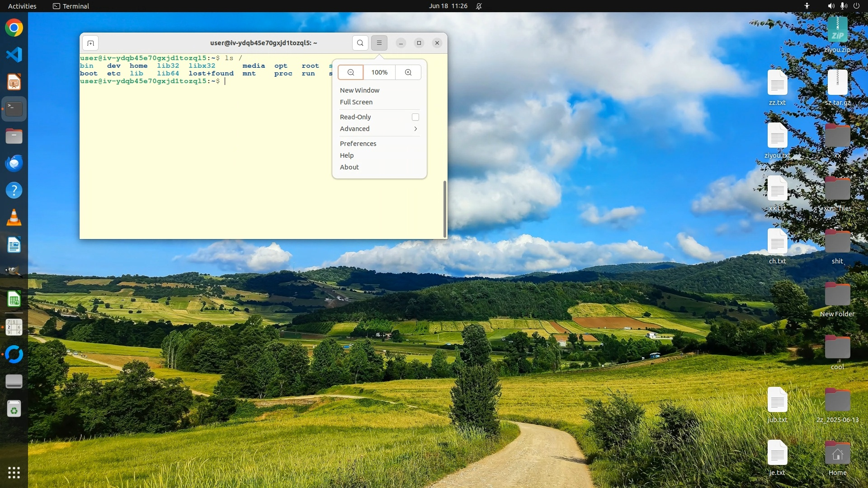Enable the Read-Only checkbox
Image resolution: width=868 pixels, height=488 pixels.
click(415, 117)
